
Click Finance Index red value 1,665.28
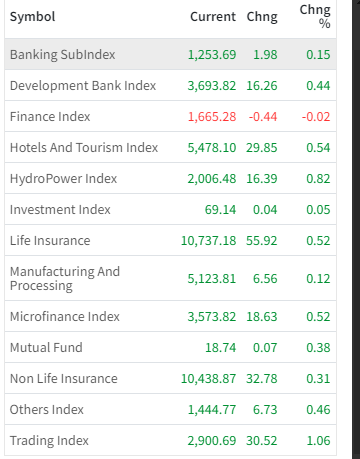(212, 117)
